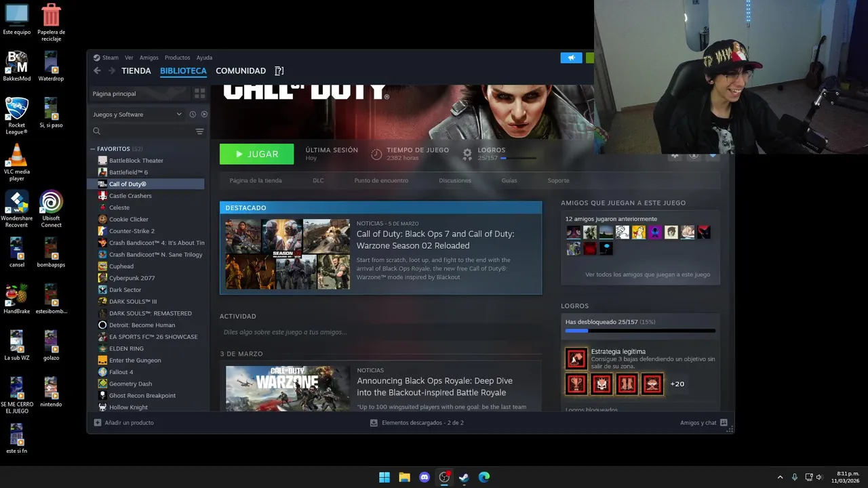
Task: Click Ver todos los amigos que juegan link
Action: click(648, 274)
